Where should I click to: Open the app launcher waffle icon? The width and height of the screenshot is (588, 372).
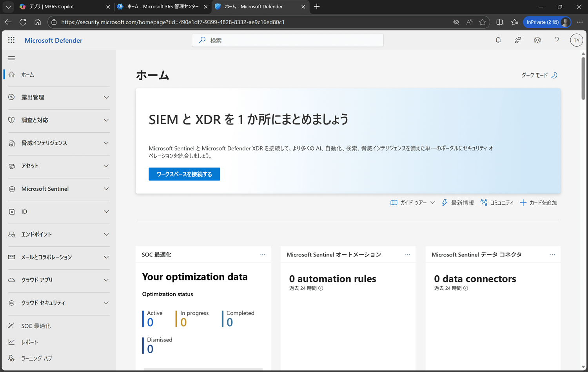[11, 40]
